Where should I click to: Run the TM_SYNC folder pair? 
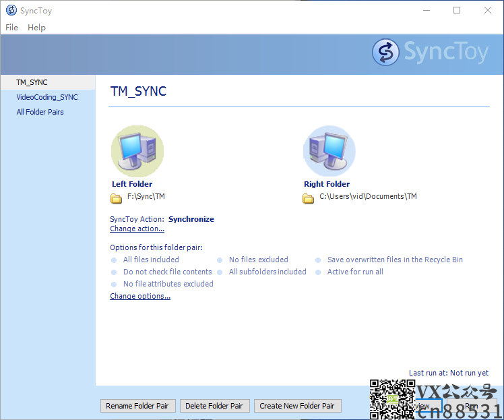pos(472,406)
